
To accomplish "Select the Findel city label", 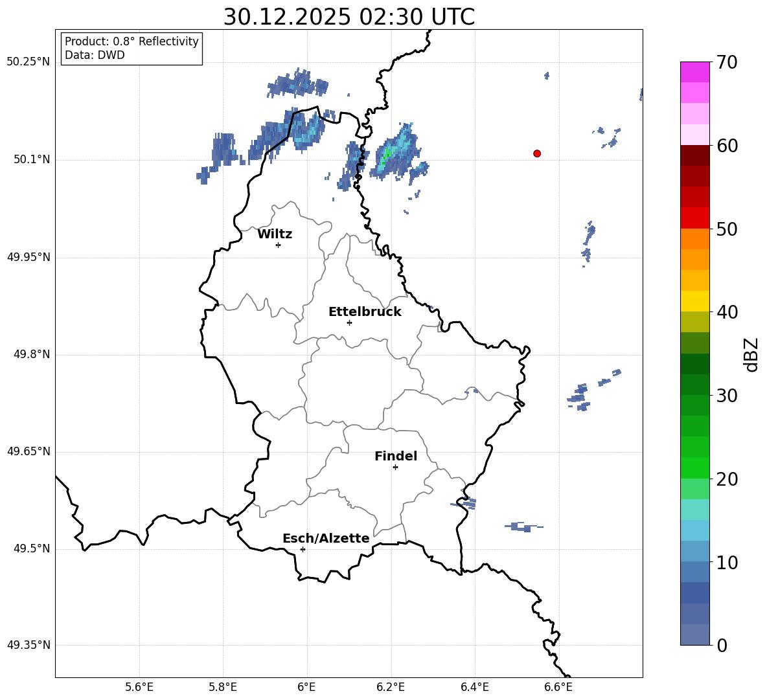I will pos(396,456).
